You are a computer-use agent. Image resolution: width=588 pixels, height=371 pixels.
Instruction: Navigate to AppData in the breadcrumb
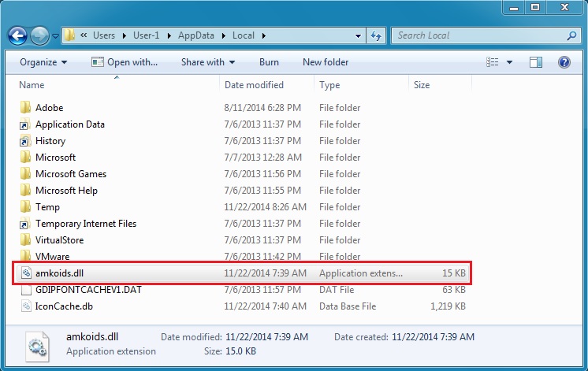point(196,35)
